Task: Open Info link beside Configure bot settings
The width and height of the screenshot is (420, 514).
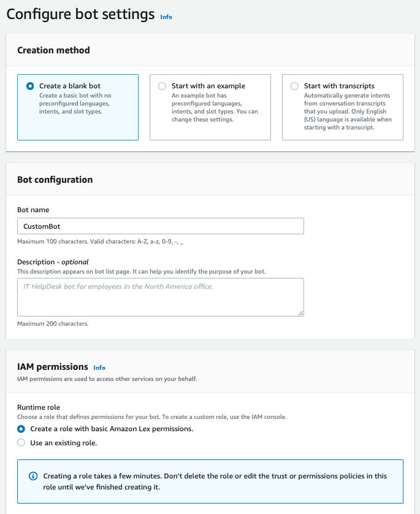Action: [166, 17]
